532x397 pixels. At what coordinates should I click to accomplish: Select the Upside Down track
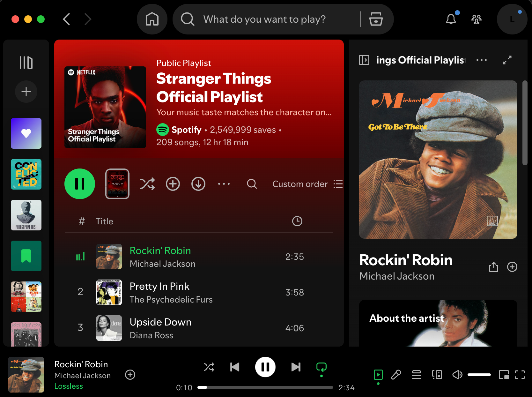tap(199, 328)
